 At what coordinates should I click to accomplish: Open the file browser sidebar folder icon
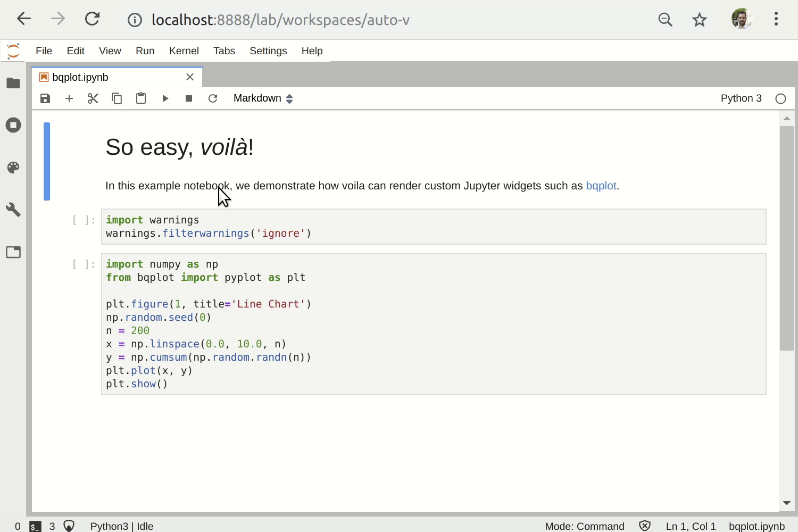pyautogui.click(x=13, y=83)
